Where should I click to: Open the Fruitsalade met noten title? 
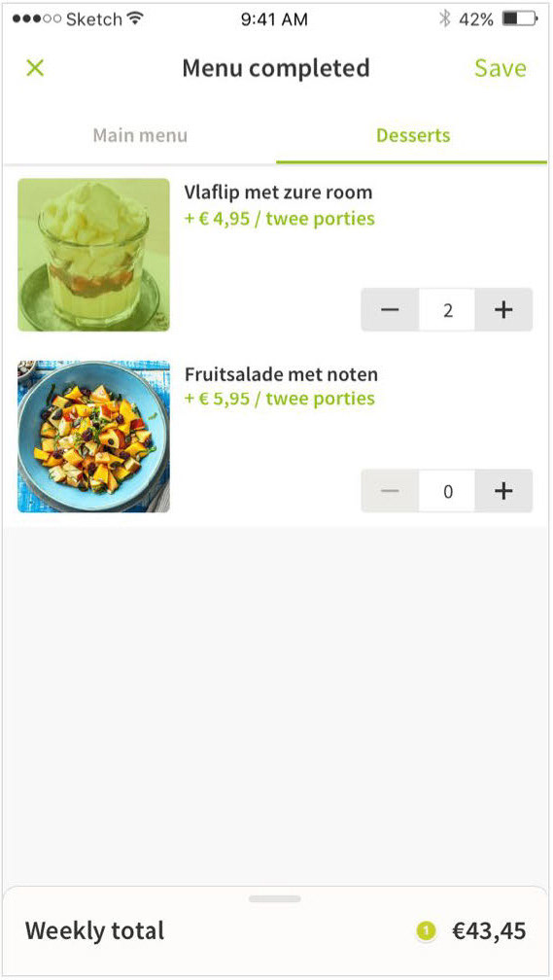point(281,374)
